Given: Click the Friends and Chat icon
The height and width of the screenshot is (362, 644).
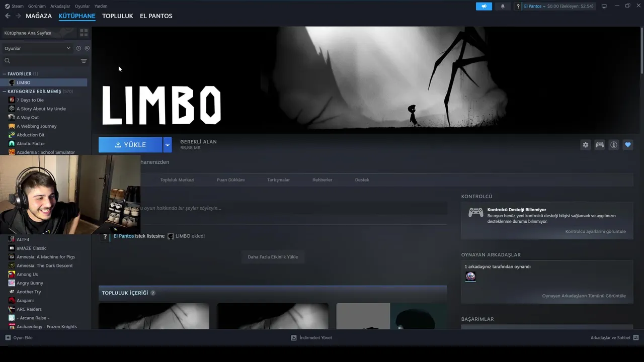Looking at the screenshot, I should point(636,338).
